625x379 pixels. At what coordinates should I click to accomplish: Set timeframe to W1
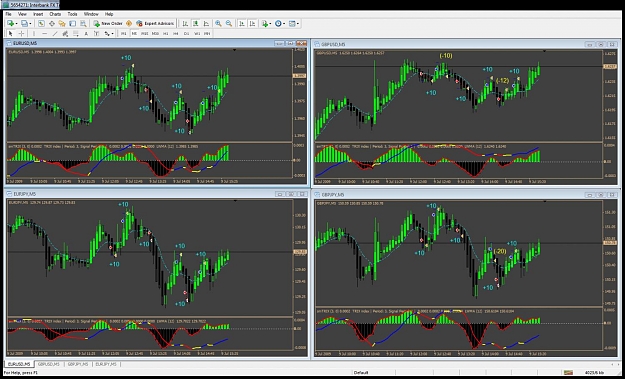click(197, 34)
